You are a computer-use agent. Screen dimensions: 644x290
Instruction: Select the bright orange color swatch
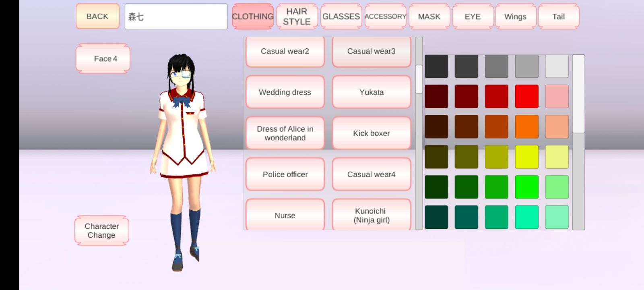(x=526, y=126)
